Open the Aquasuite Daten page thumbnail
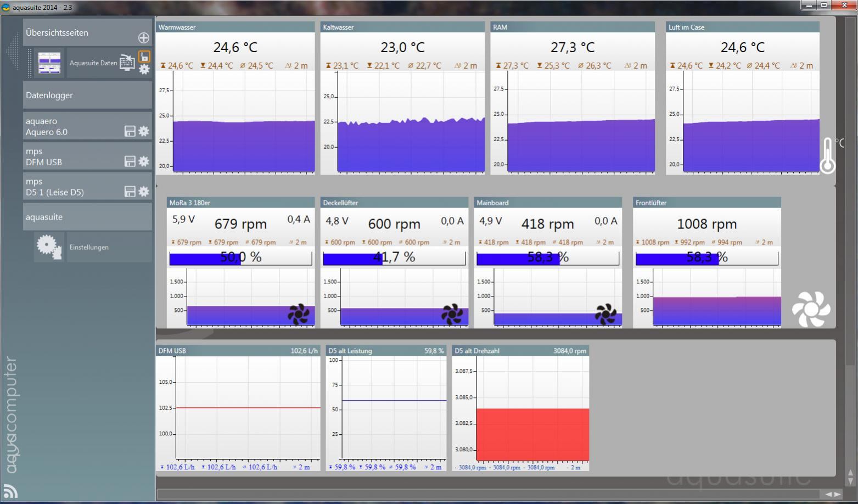Viewport: 858px width, 504px height. (x=49, y=63)
